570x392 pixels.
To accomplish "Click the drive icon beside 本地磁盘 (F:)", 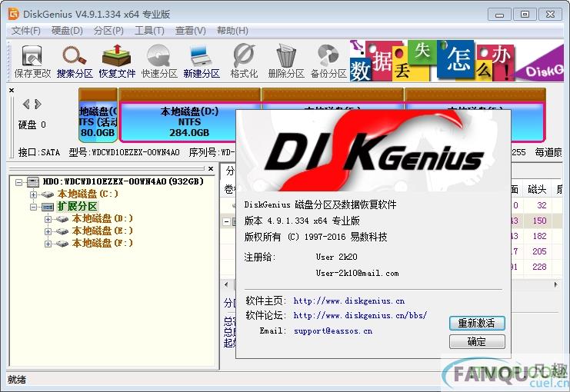I will pos(62,244).
